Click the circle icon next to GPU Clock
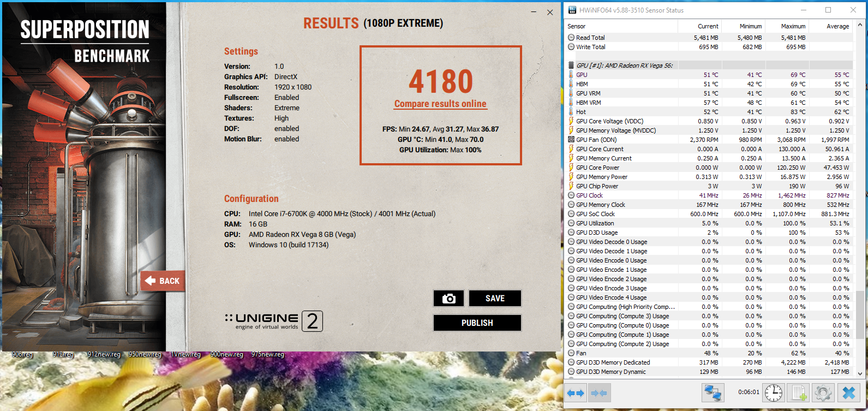868x411 pixels. pos(571,195)
